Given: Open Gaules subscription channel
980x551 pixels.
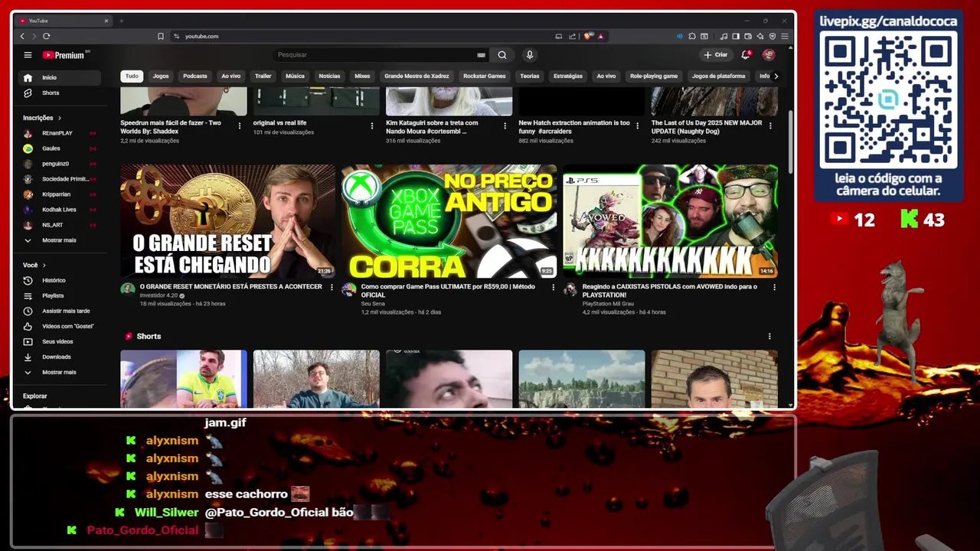Looking at the screenshot, I should pos(59,148).
